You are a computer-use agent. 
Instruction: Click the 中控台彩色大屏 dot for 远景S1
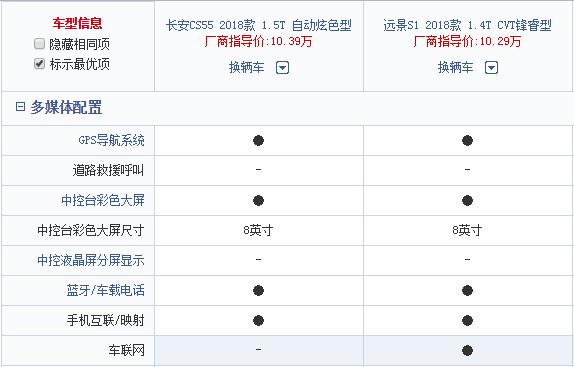tap(467, 201)
